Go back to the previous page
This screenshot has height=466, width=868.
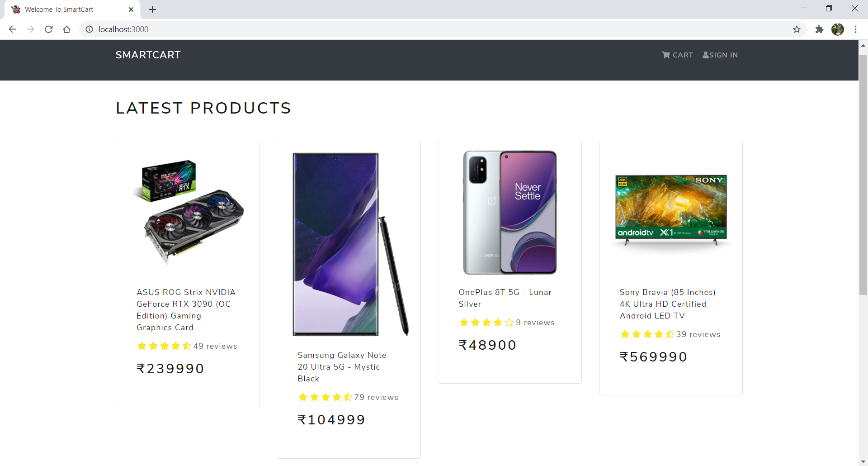(13, 29)
